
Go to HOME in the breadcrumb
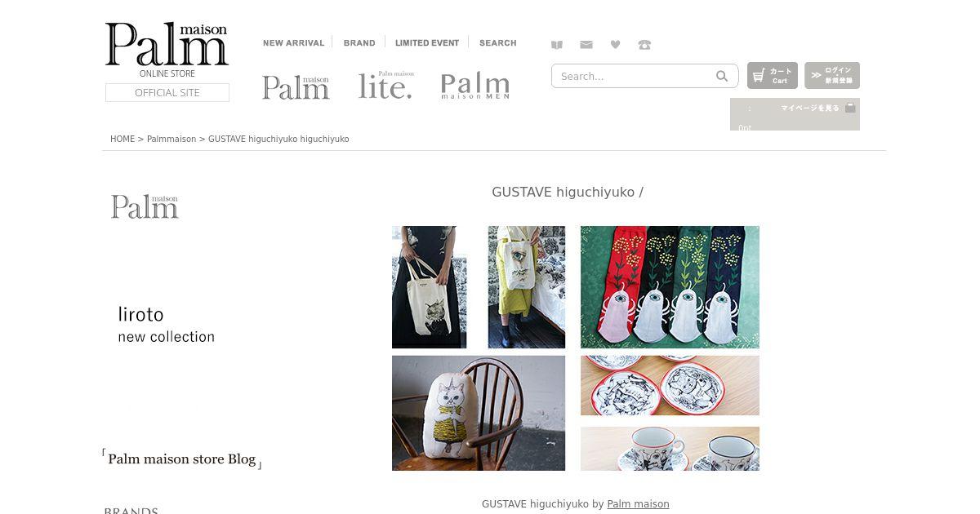[x=122, y=140]
